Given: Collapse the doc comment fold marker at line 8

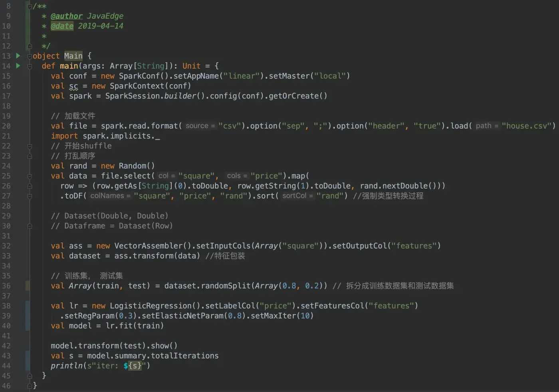Looking at the screenshot, I should [30, 6].
